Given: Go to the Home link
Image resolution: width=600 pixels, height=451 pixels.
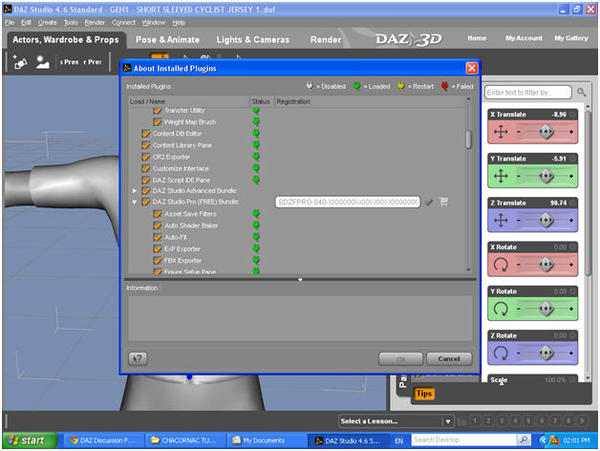Looking at the screenshot, I should 477,38.
